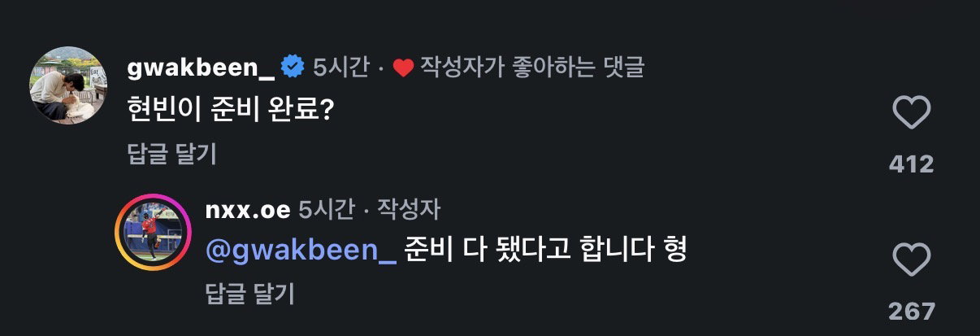This screenshot has height=336, width=980.
Task: Click 답글 달기 under gwakbeen_ comment
Action: point(172,154)
